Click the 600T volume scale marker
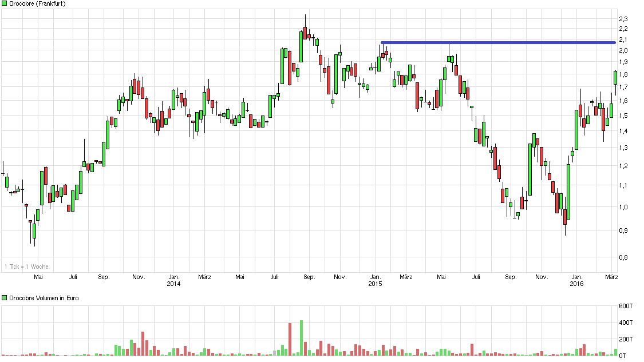This screenshot has height=362, width=644. click(625, 306)
